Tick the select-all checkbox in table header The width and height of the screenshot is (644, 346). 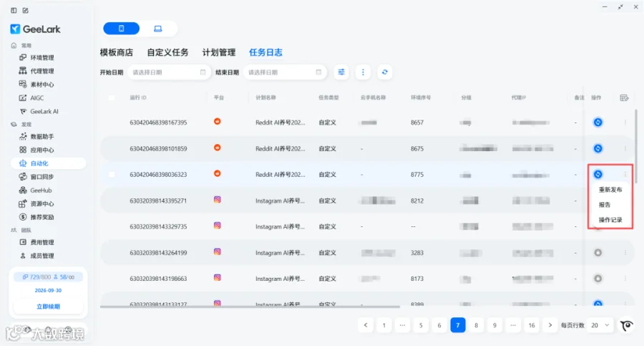[112, 97]
